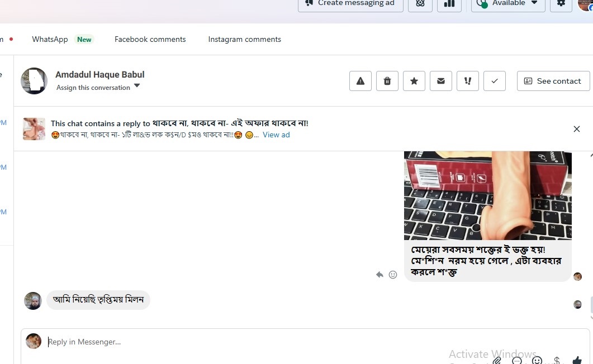
Task: Reply to the last sent message
Action: tap(379, 275)
